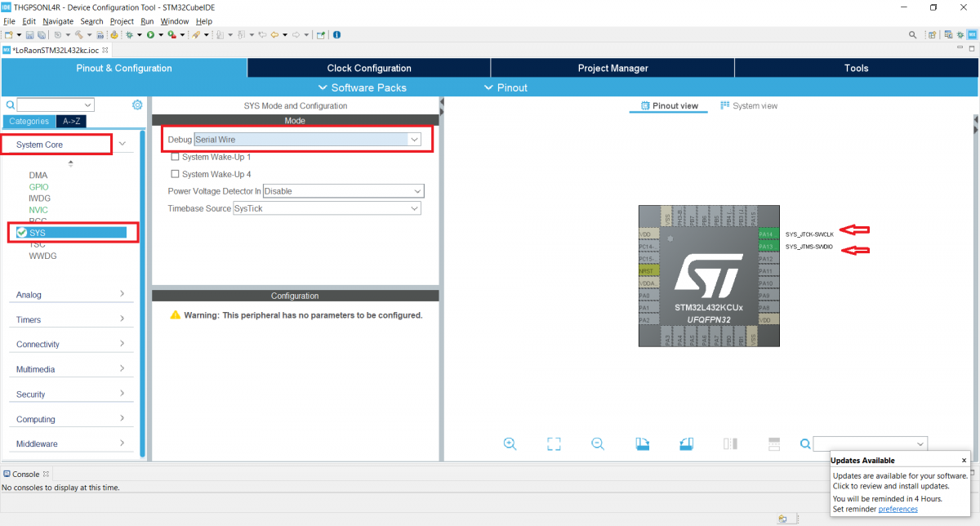Rotate the chip view clockwise
The image size is (980, 526).
pos(642,444)
